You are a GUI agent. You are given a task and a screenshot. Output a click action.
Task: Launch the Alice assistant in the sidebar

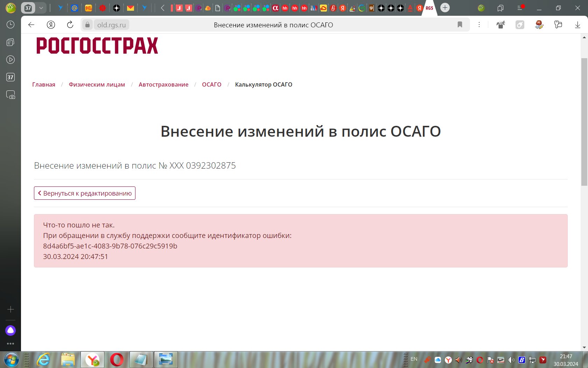click(10, 330)
